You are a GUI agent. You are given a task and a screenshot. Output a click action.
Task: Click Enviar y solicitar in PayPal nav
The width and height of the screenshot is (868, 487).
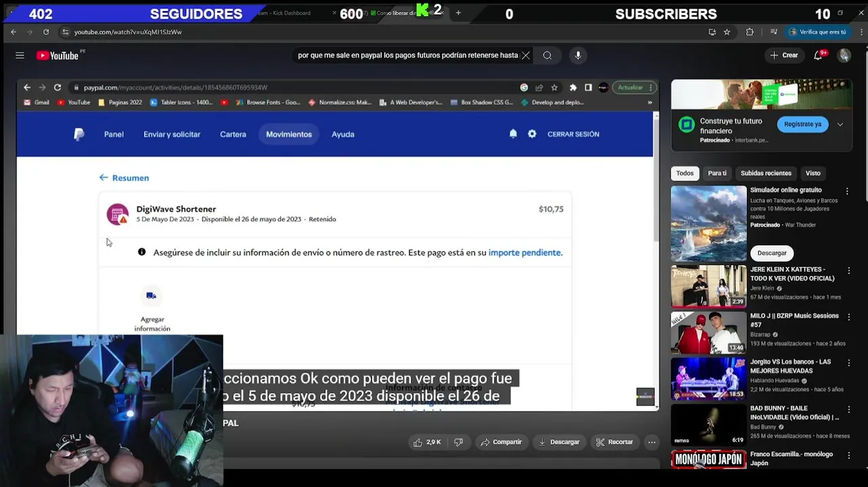tap(172, 134)
